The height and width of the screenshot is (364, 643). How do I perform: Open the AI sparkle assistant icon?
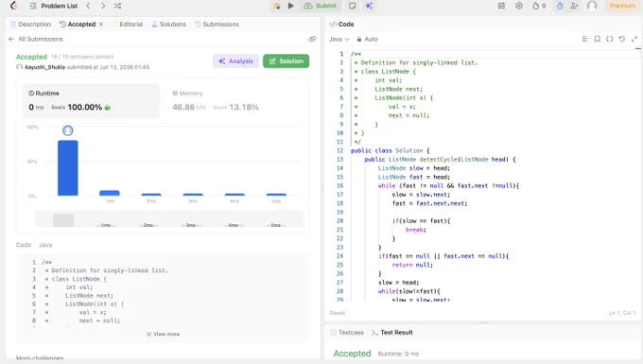(x=369, y=6)
